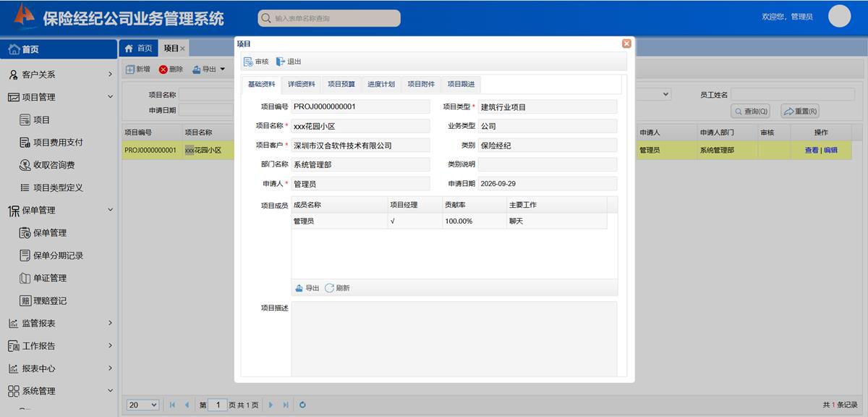Open 导出 export dropdown in toolbar
This screenshot has width=868, height=417.
click(x=208, y=69)
